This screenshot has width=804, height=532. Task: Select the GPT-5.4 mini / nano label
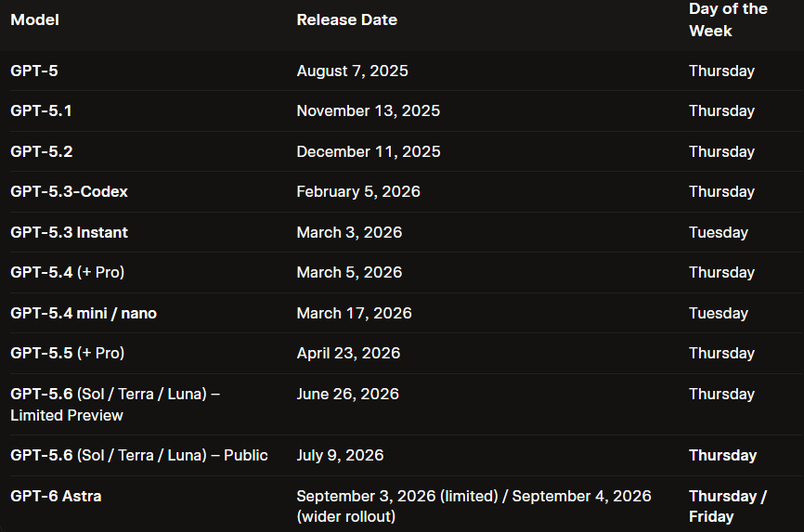point(84,313)
